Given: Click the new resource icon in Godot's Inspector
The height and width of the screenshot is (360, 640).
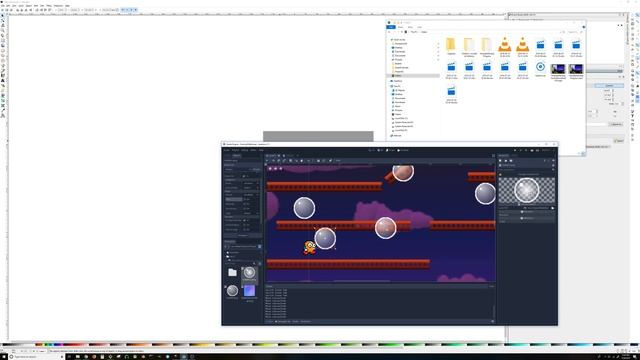Looking at the screenshot, I should point(500,160).
